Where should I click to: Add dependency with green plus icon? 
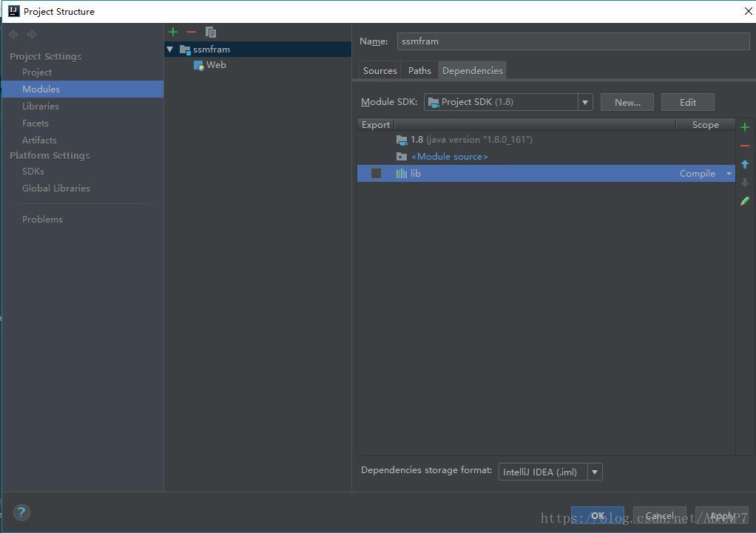point(745,127)
